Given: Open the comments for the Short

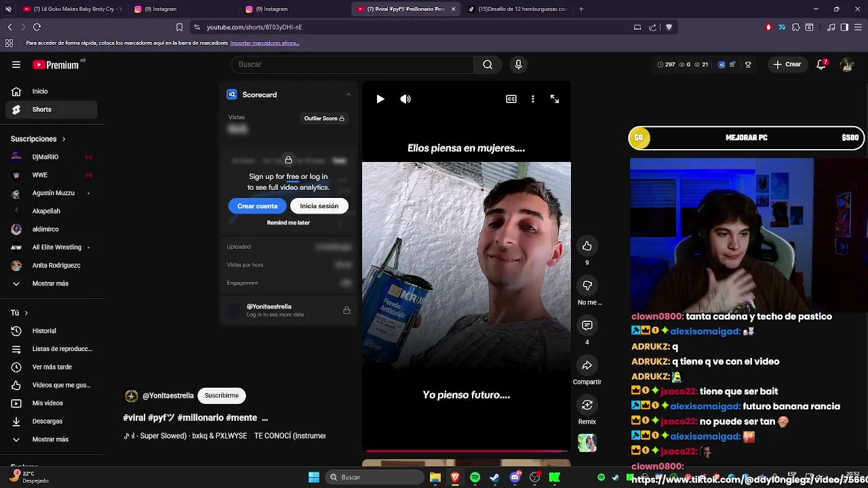Looking at the screenshot, I should (x=587, y=325).
